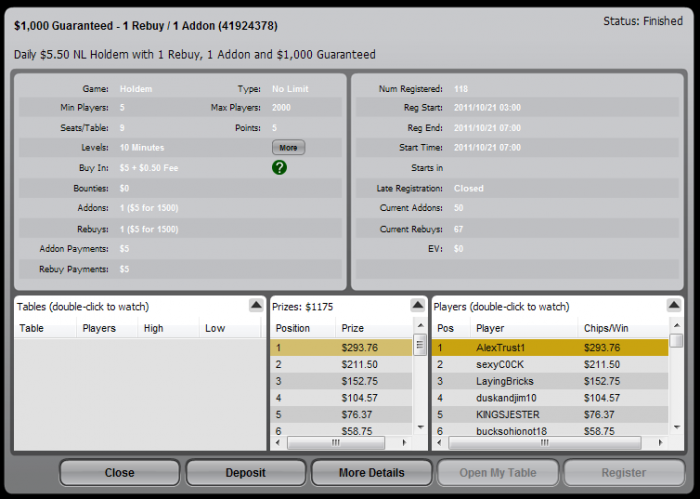Click Prizes horizontal scrollbar left arrow
700x499 pixels.
coord(278,443)
